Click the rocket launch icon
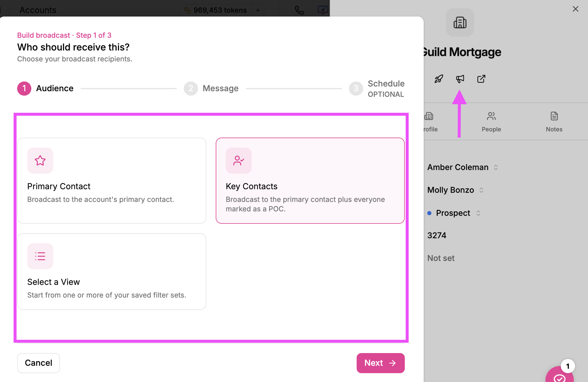The image size is (588, 382). pyautogui.click(x=439, y=79)
